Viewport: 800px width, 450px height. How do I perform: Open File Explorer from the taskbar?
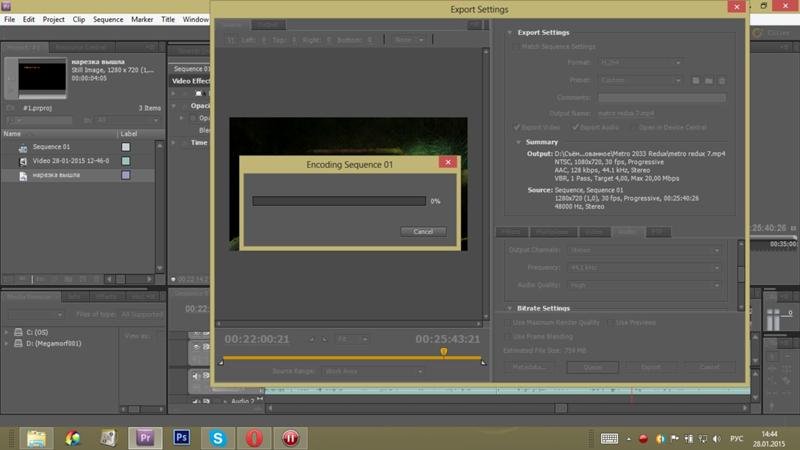tap(36, 438)
